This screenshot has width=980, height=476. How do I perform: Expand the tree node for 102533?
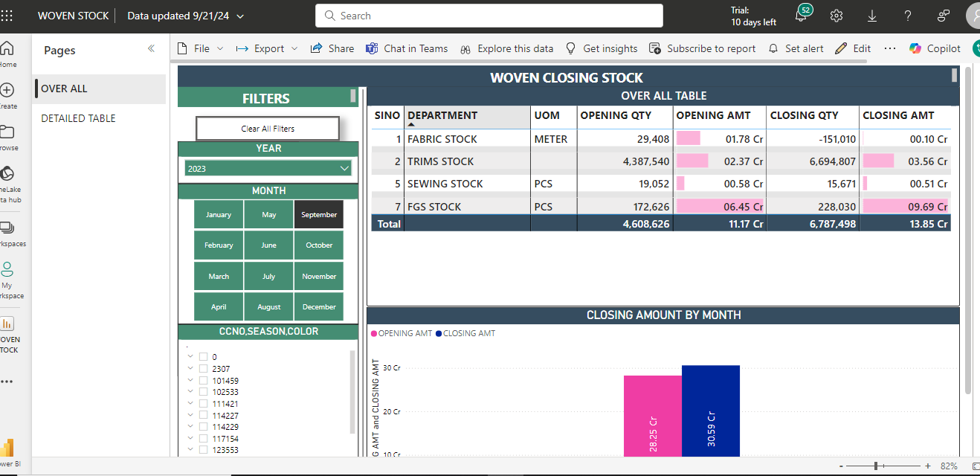coord(191,392)
